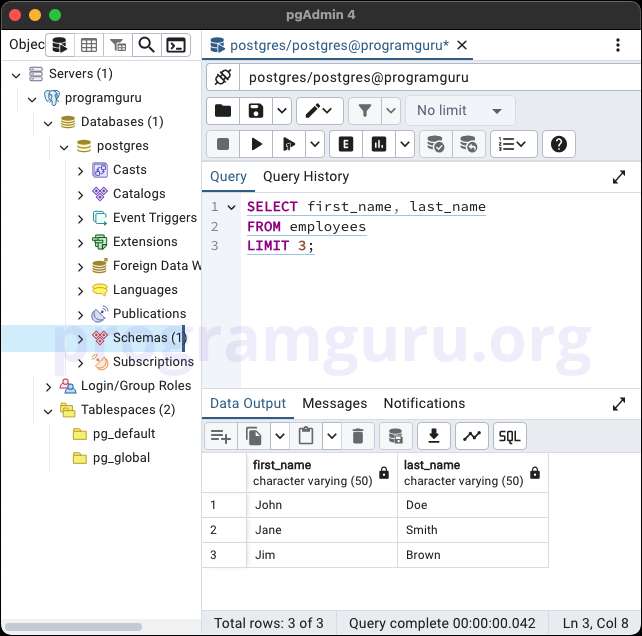Open the execute options dropdown arrow
642x636 pixels.
click(315, 144)
